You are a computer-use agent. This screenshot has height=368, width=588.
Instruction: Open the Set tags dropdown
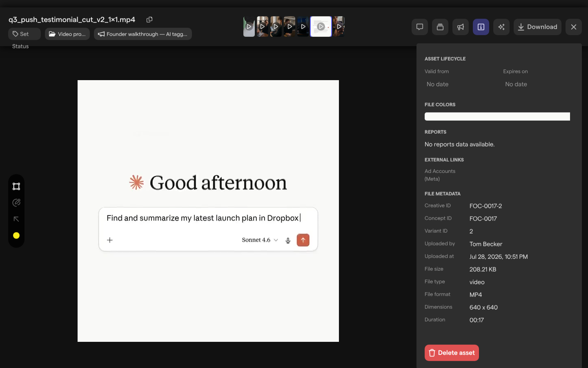coord(24,34)
